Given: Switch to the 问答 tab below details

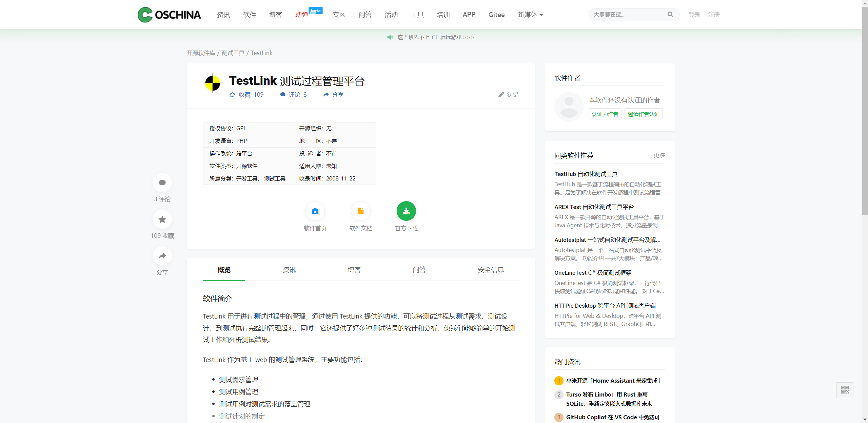Looking at the screenshot, I should coord(419,270).
